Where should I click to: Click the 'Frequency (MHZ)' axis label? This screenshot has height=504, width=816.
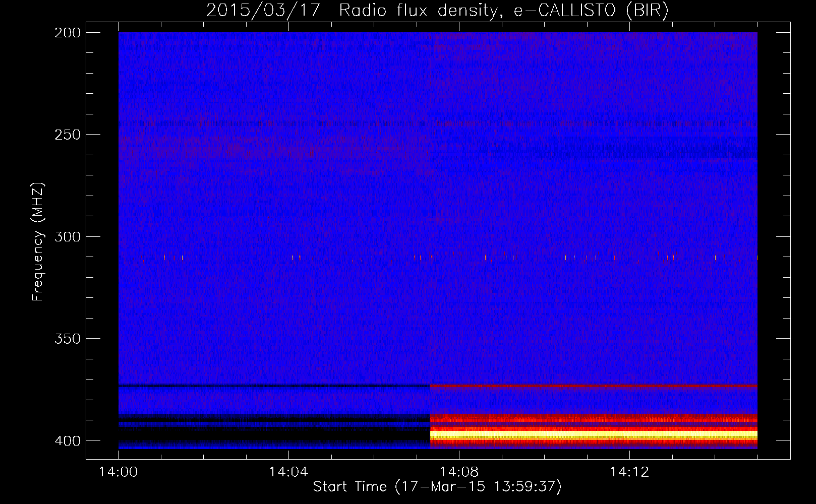pyautogui.click(x=38, y=242)
